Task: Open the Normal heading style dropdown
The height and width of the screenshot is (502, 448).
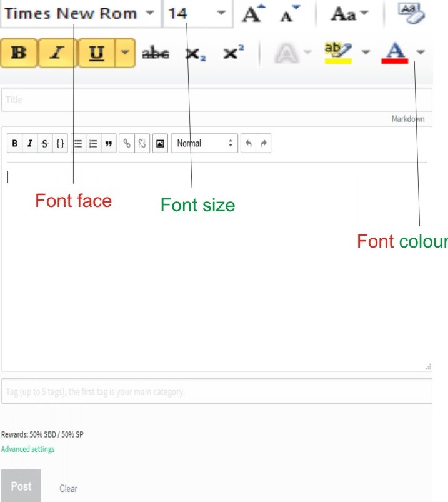Action: (204, 143)
